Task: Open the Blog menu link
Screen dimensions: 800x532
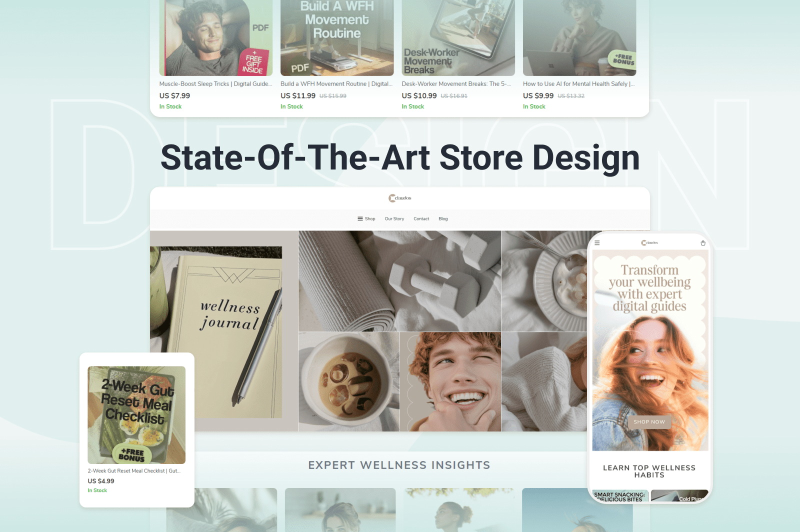Action: 443,218
